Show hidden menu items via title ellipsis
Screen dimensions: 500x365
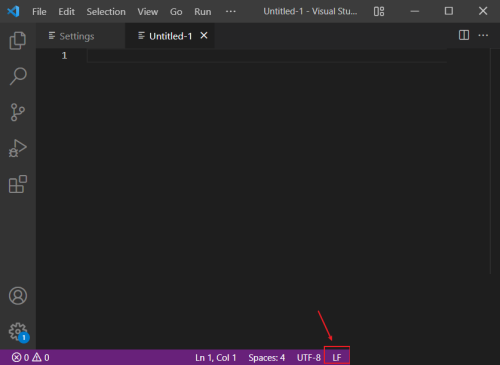pos(231,11)
